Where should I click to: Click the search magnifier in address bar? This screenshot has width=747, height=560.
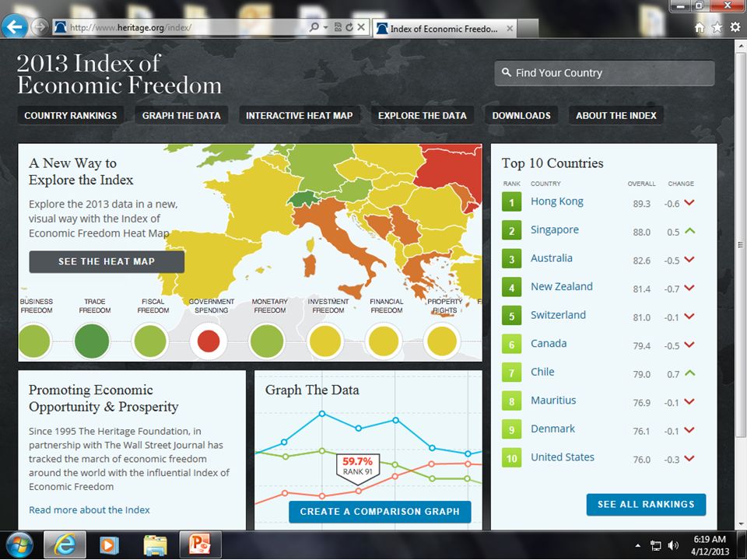(314, 27)
